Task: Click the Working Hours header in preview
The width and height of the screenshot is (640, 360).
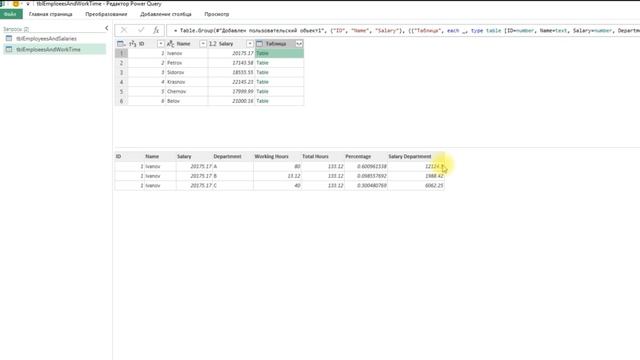Action: pyautogui.click(x=271, y=156)
